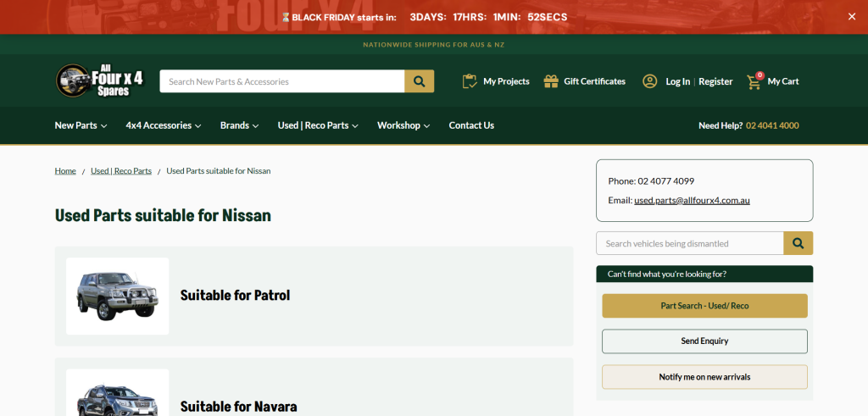868x416 pixels.
Task: Expand the Workshop menu
Action: pyautogui.click(x=403, y=125)
